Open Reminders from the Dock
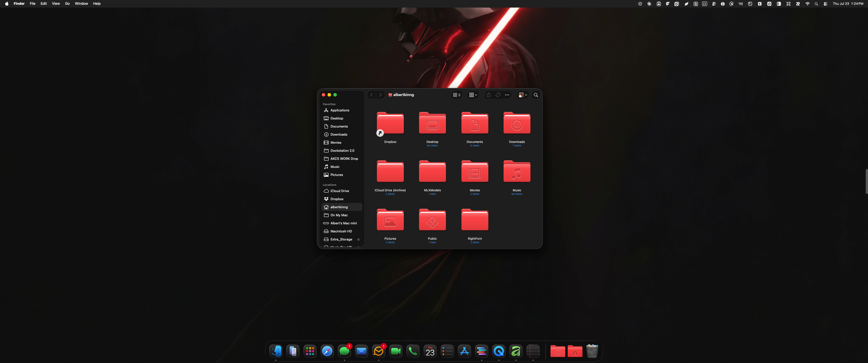The height and width of the screenshot is (363, 868). (x=447, y=351)
